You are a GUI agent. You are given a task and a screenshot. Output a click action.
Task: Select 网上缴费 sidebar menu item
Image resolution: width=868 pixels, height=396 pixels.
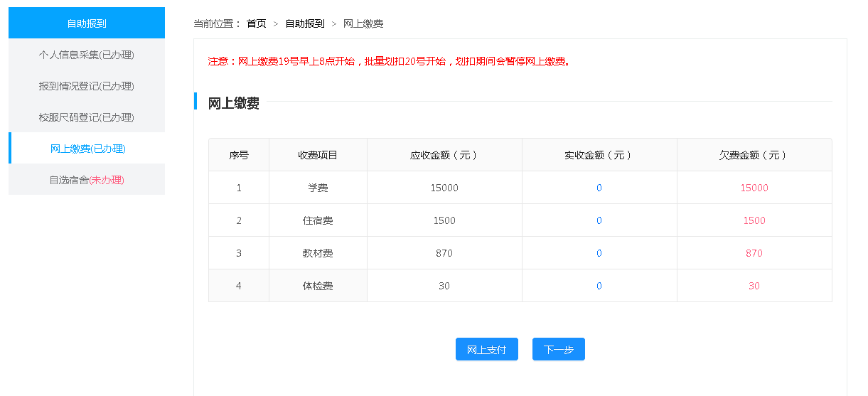(x=87, y=149)
